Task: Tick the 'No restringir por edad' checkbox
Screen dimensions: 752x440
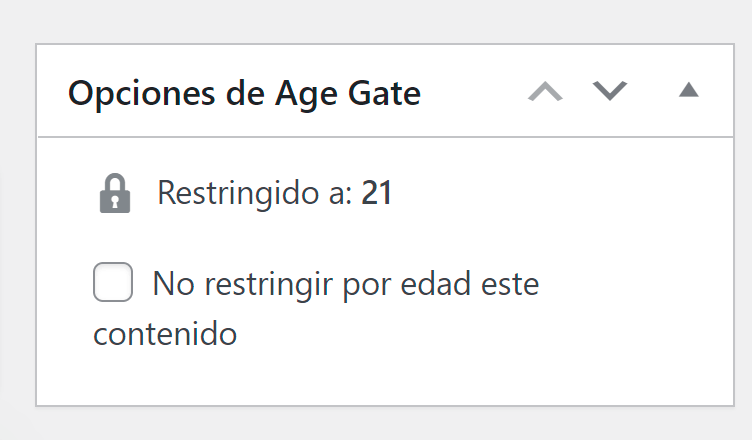Action: (113, 282)
